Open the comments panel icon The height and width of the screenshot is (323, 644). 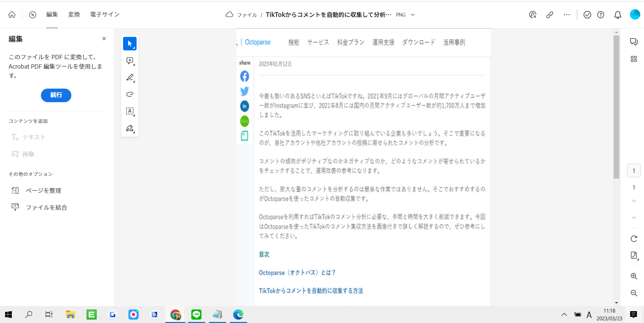point(634,42)
